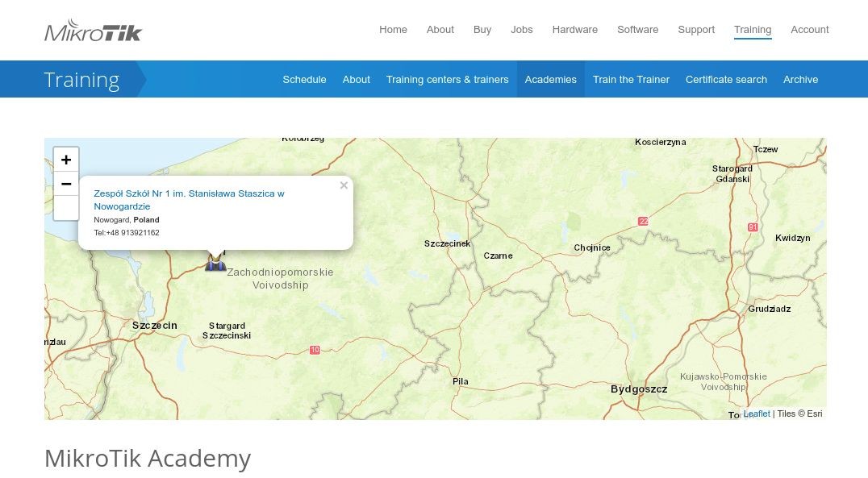Click road 10 marker on the map
The image size is (868, 478).
pos(315,350)
